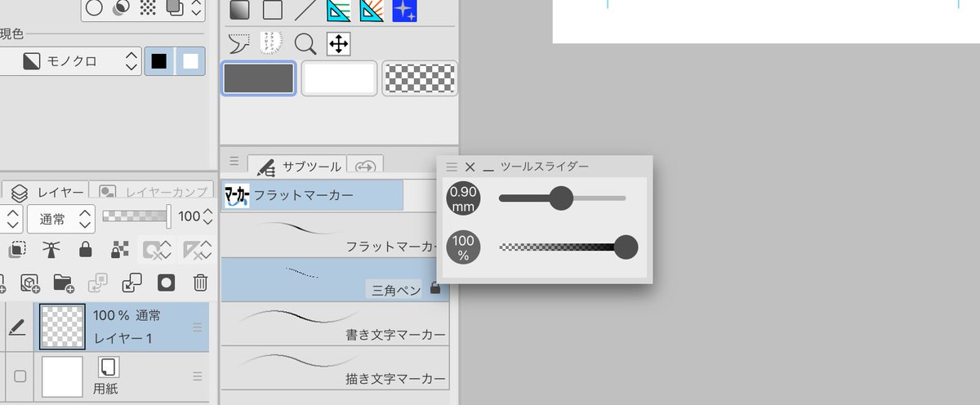The height and width of the screenshot is (405, 980).
Task: Create layer mask icon
Action: [x=166, y=283]
